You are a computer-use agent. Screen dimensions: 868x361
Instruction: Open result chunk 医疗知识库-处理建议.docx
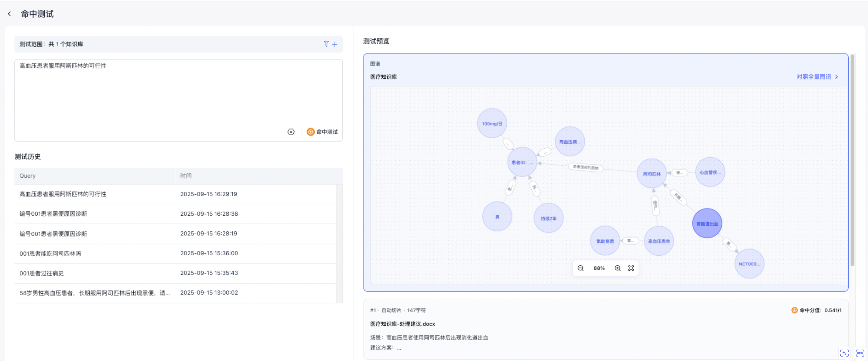click(x=402, y=324)
